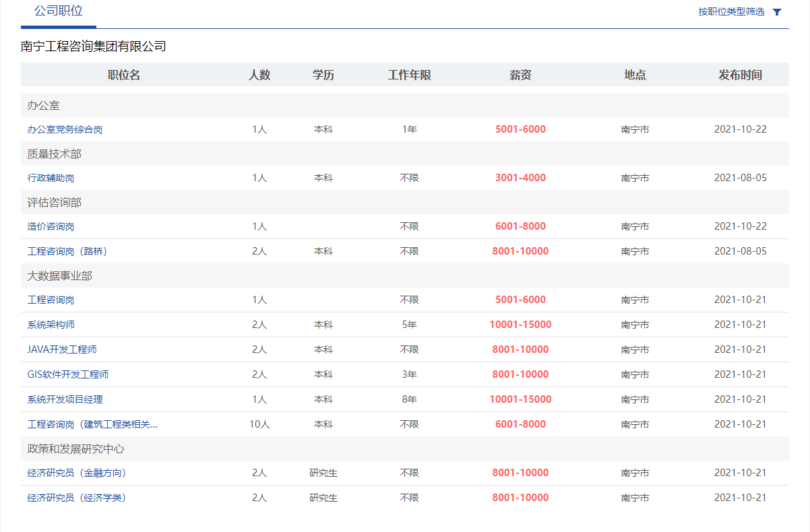Open 系统架构师 job listing
The height and width of the screenshot is (532, 810).
click(51, 325)
